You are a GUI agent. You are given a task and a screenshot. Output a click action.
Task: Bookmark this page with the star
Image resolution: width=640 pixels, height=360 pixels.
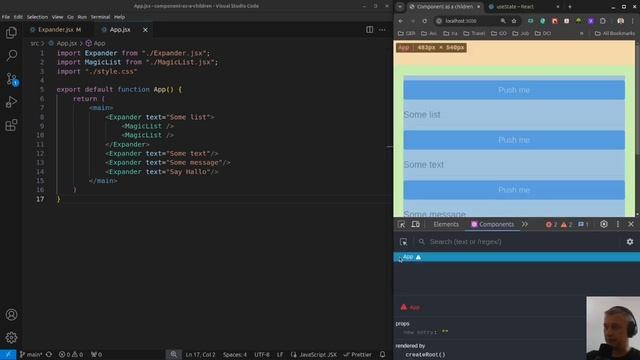tap(514, 21)
